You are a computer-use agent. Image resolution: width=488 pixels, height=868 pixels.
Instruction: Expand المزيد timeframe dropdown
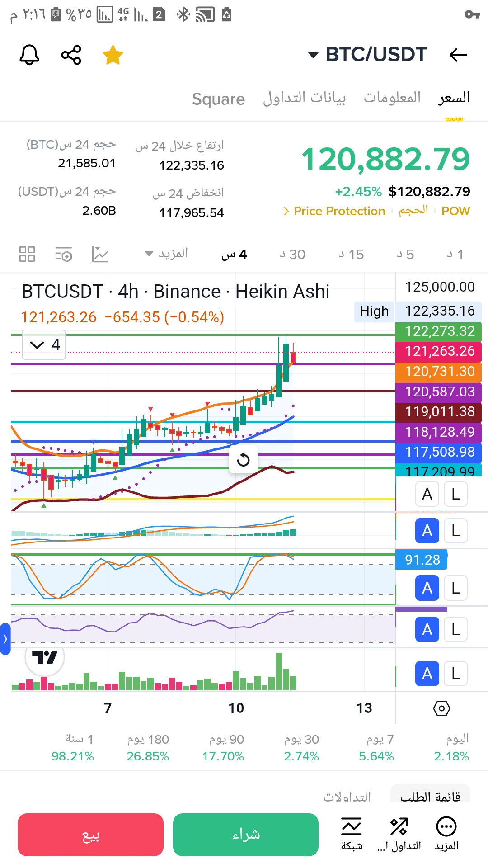click(x=166, y=254)
